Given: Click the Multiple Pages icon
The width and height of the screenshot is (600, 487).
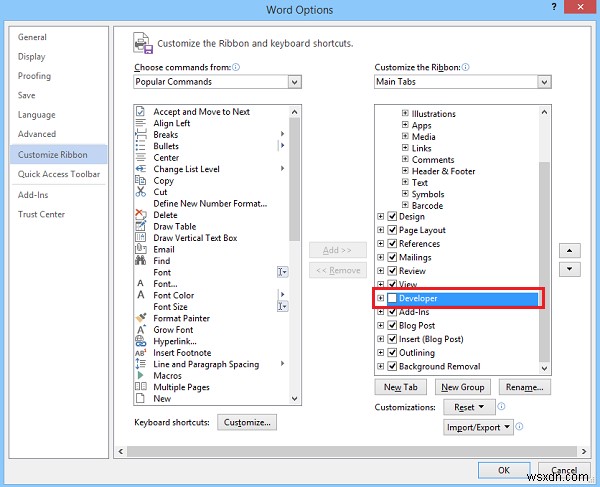Looking at the screenshot, I should coord(140,386).
